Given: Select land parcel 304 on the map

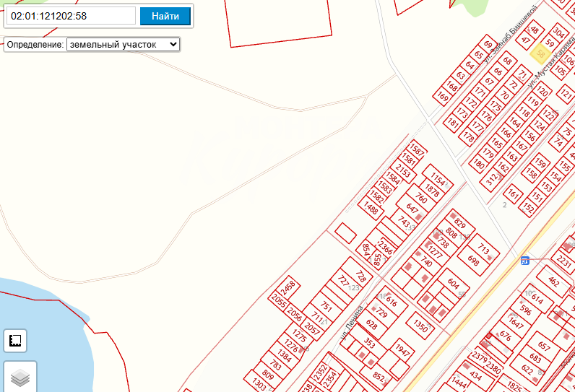Looking at the screenshot, I should point(558,32).
